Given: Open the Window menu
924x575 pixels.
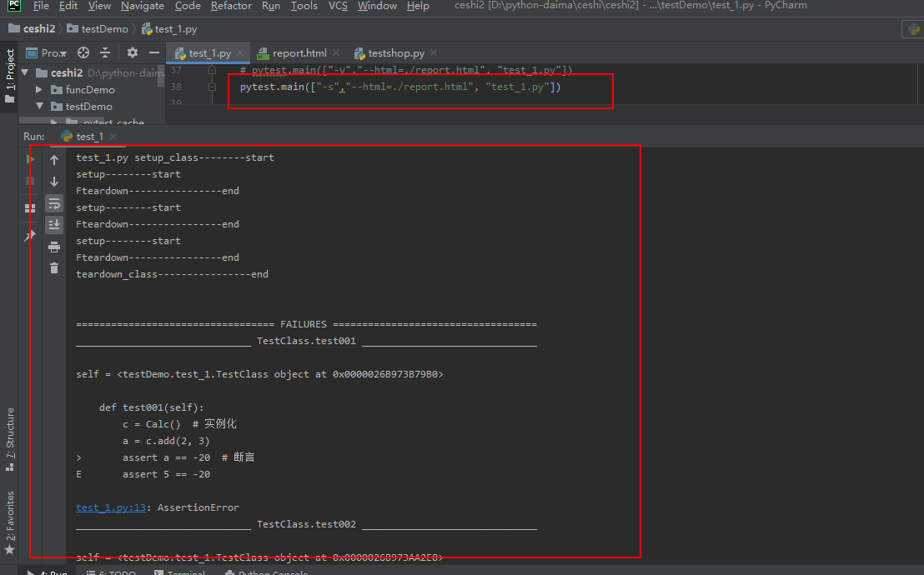Looking at the screenshot, I should [377, 5].
